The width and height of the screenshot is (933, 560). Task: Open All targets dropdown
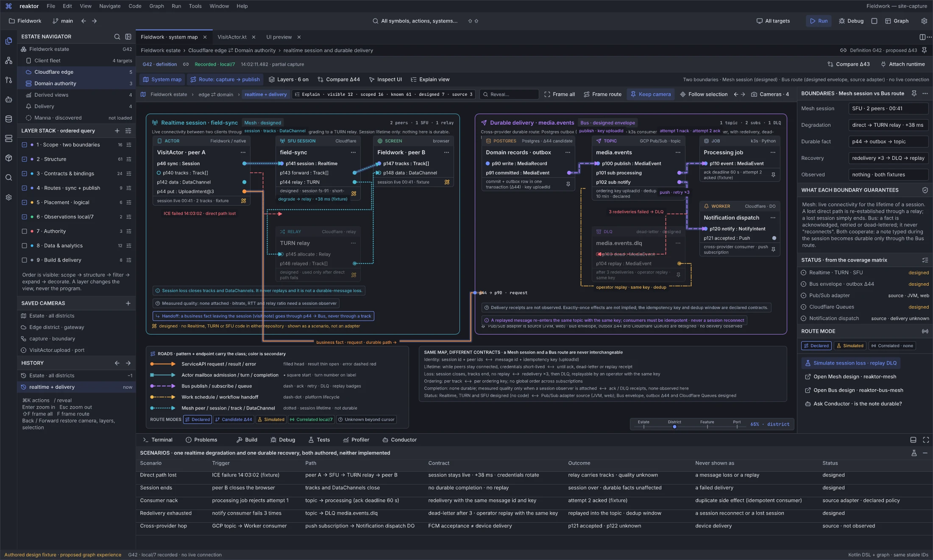pyautogui.click(x=773, y=21)
